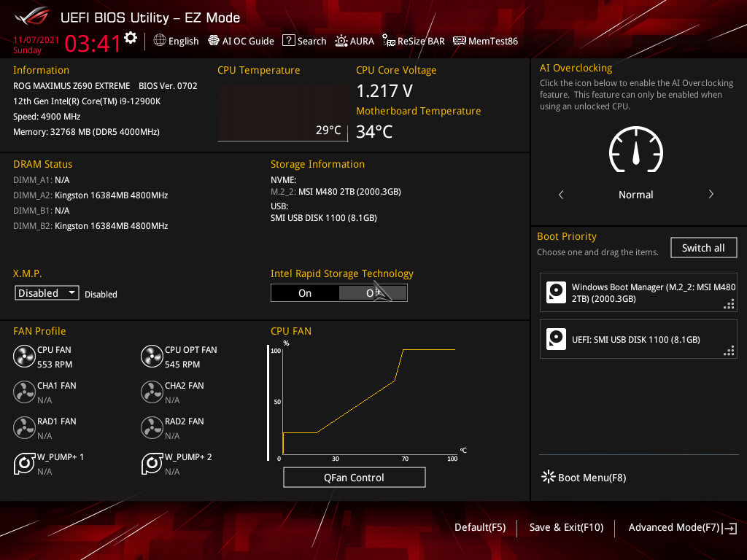Click the ReSize BAR icon
Image resolution: width=747 pixels, height=560 pixels.
coord(389,41)
